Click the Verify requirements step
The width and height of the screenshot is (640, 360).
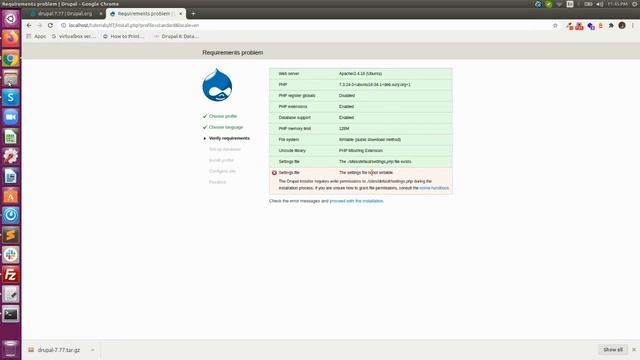tap(229, 138)
